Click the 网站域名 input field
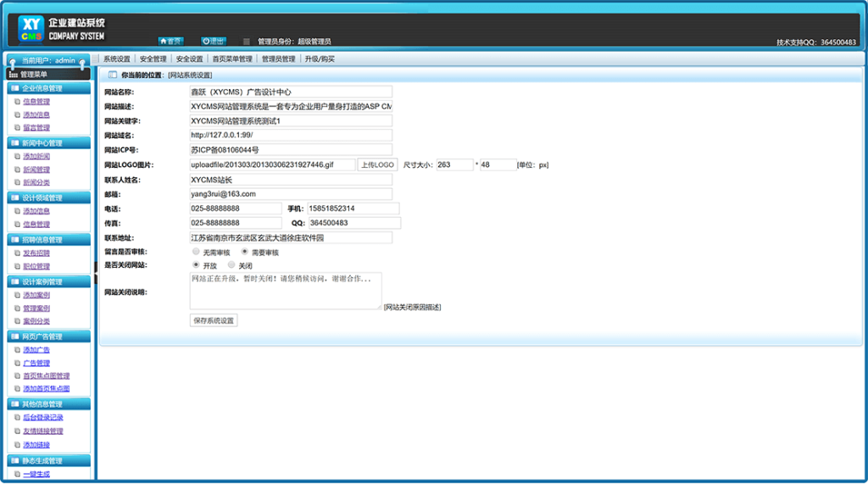This screenshot has height=484, width=868. [291, 135]
